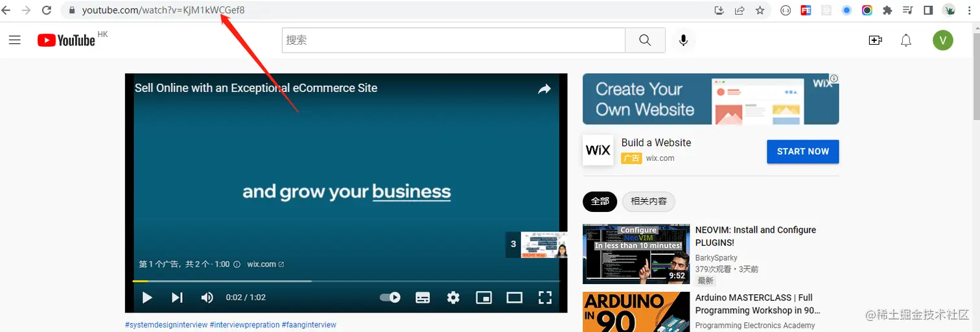Click the share page icon in address bar

740,10
